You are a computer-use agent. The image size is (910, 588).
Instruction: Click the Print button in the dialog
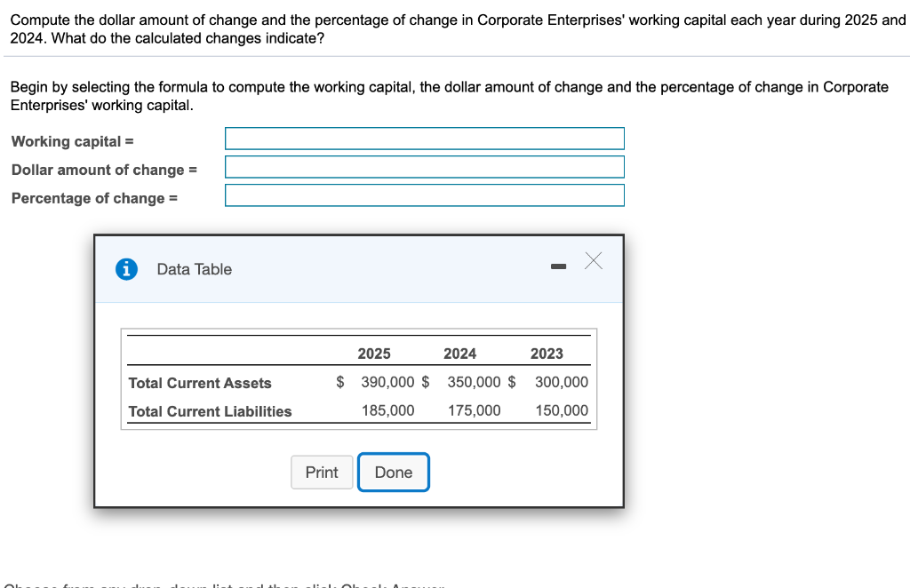tap(321, 472)
